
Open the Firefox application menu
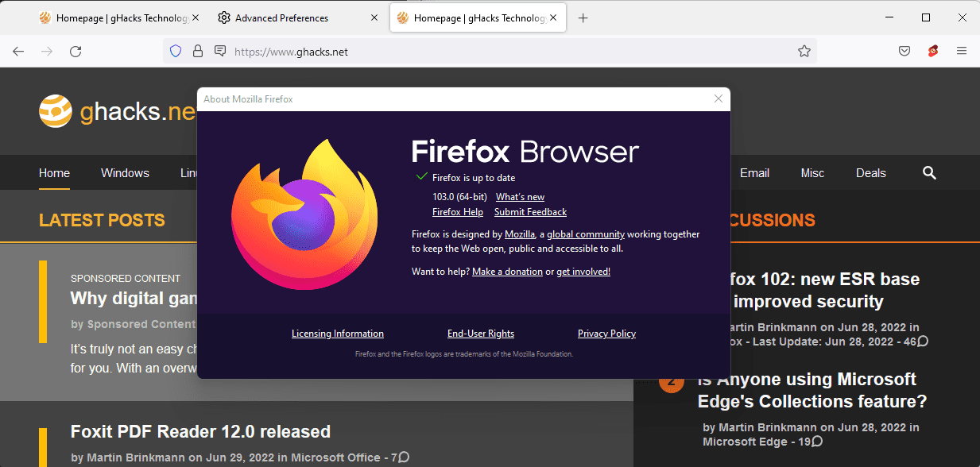click(x=962, y=50)
